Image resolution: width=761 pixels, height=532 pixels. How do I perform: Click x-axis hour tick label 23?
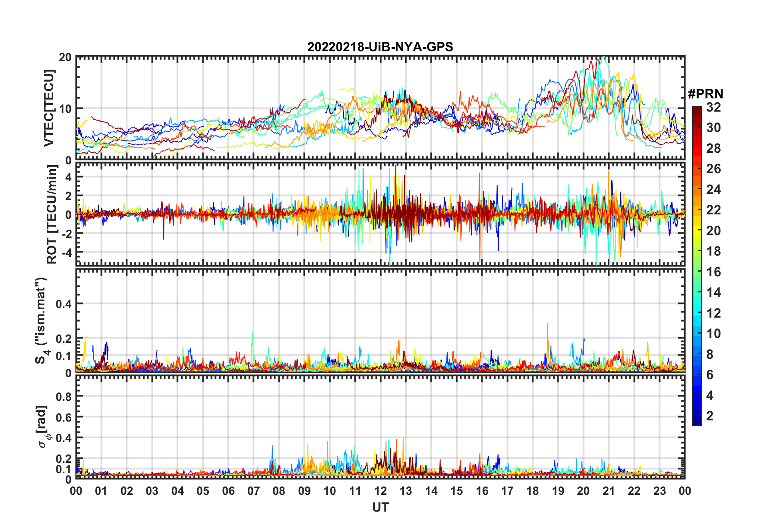click(660, 491)
